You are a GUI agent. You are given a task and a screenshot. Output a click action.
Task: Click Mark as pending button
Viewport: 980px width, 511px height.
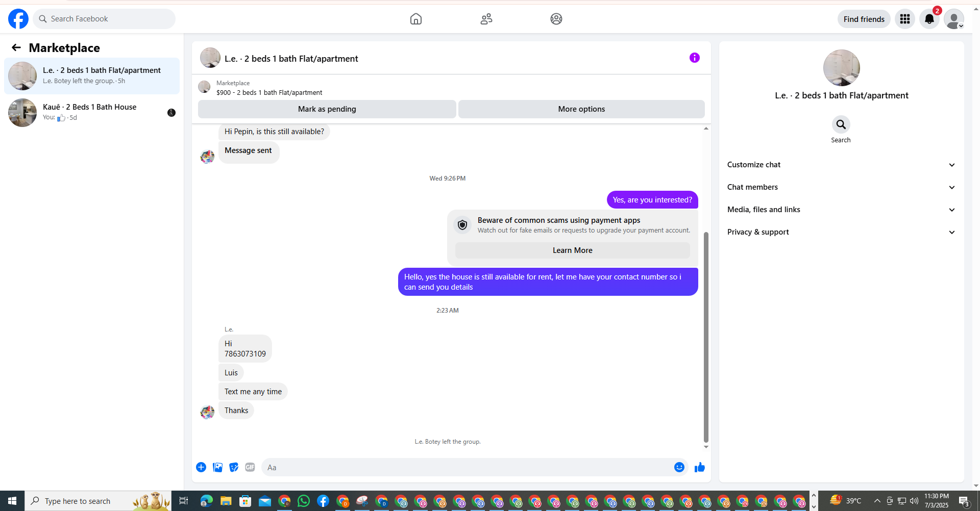click(x=327, y=109)
